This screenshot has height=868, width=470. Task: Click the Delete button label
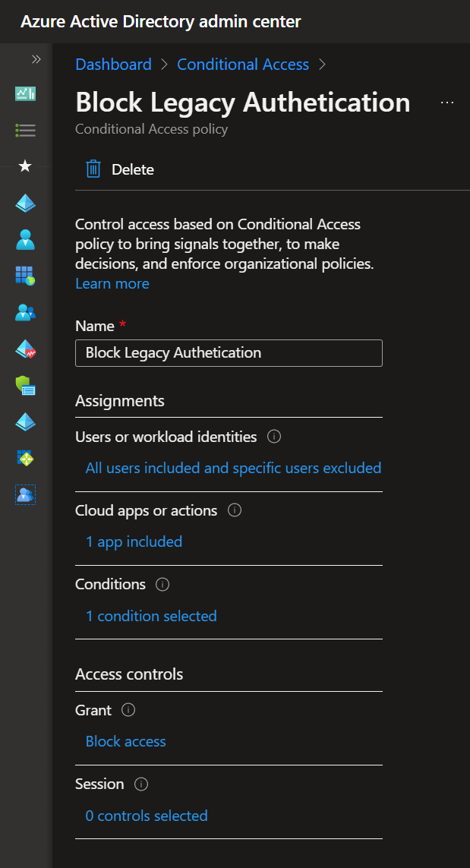point(133,169)
